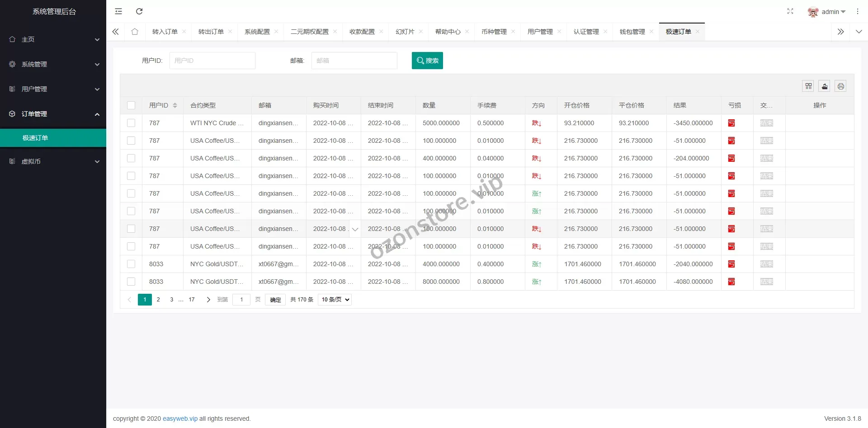Switch to the 钱包管理 tab
The height and width of the screenshot is (428, 868).
[x=632, y=32]
